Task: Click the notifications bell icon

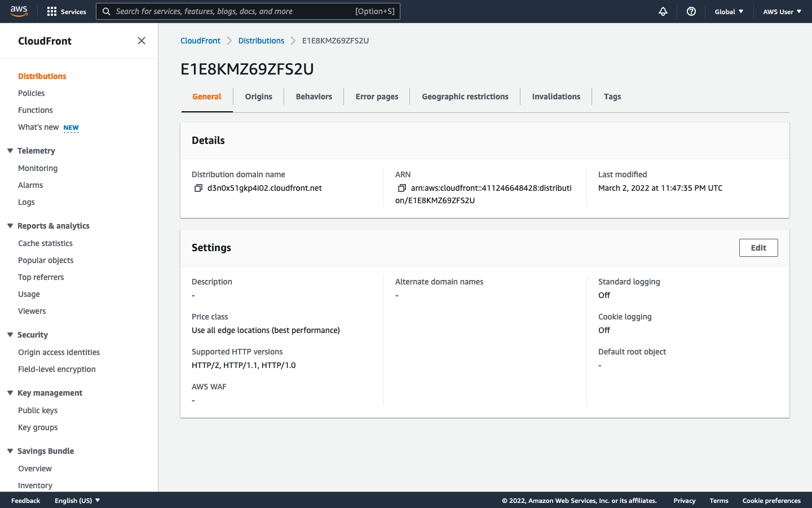Action: click(663, 11)
